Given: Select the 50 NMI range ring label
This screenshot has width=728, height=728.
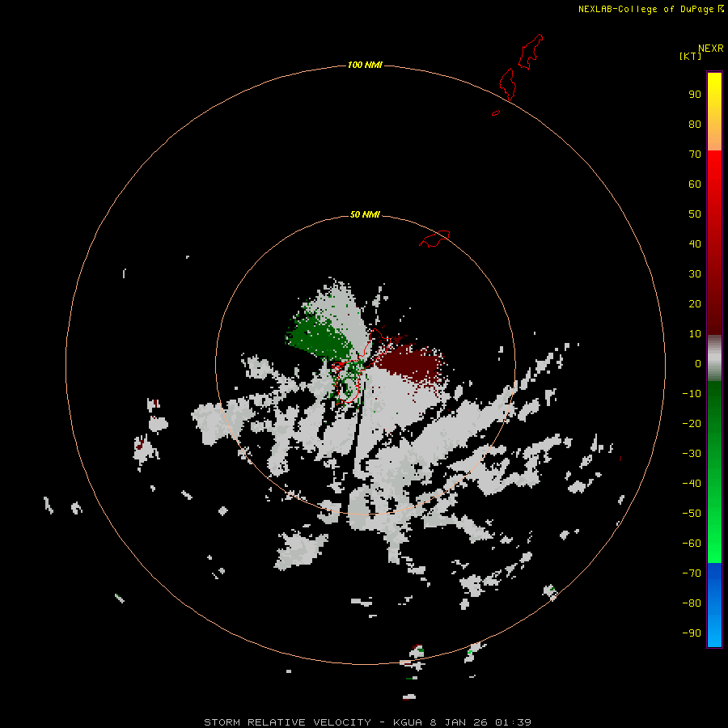Looking at the screenshot, I should coord(365,214).
